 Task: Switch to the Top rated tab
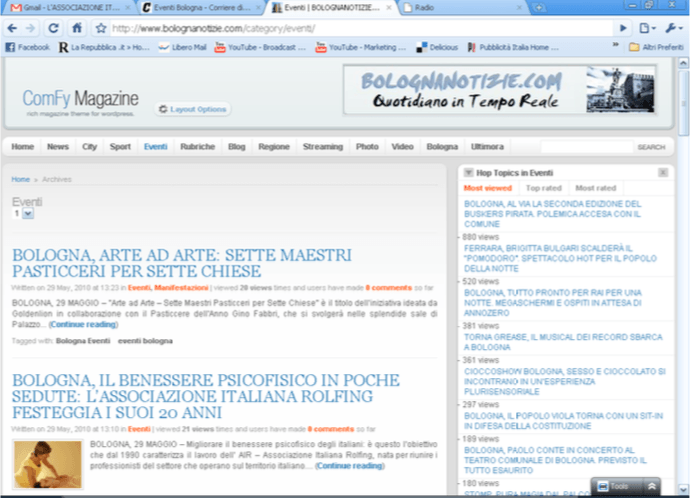[543, 188]
